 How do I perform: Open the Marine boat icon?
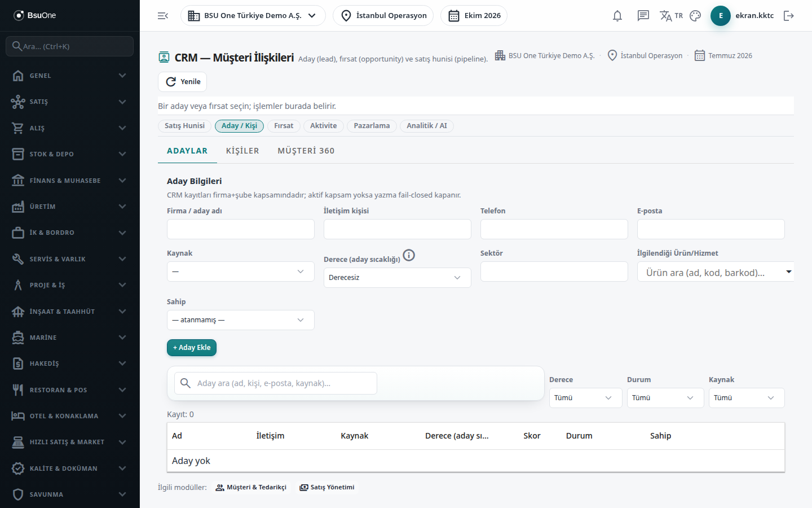pyautogui.click(x=18, y=338)
